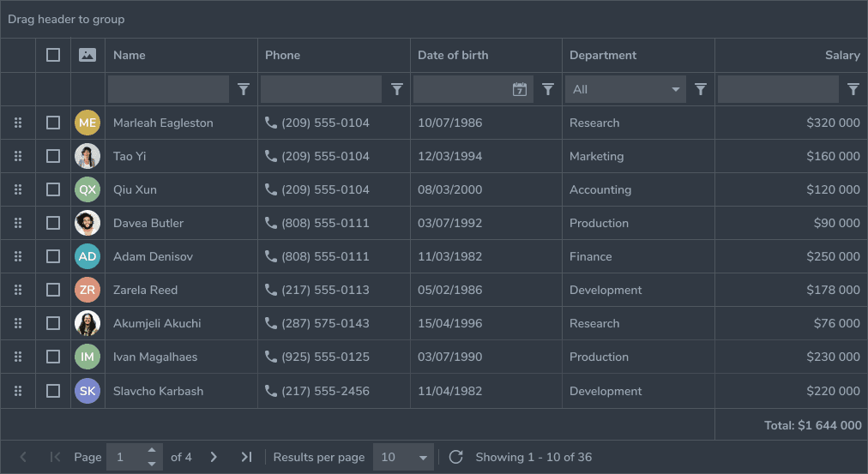Click the refresh icon in the pager
The width and height of the screenshot is (868, 474).
click(456, 457)
